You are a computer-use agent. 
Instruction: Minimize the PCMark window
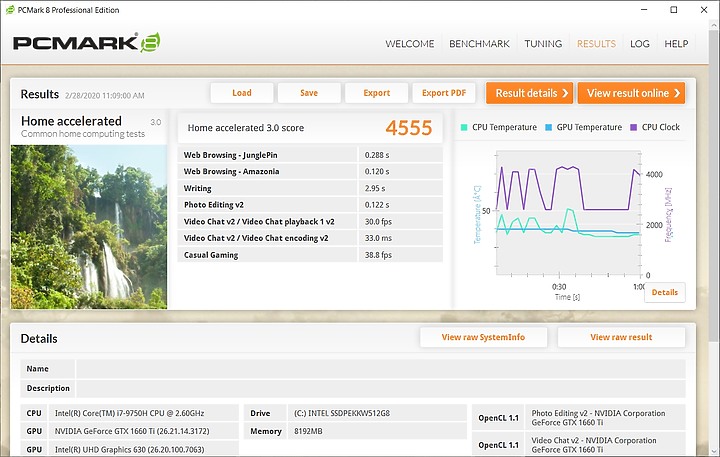coord(644,10)
